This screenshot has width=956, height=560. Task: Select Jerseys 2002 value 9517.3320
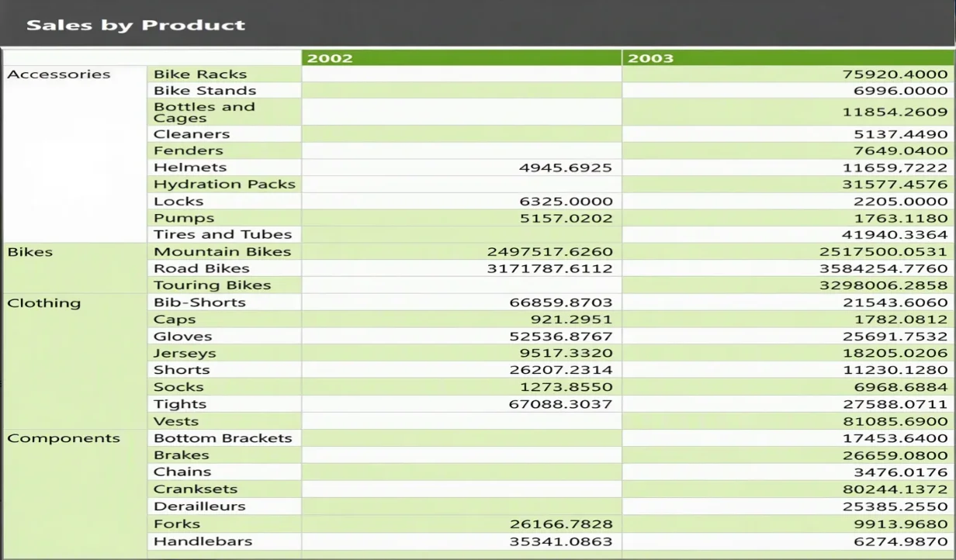point(566,354)
